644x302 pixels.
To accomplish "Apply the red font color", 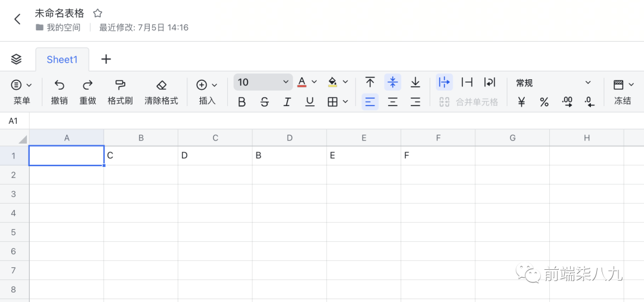I will click(x=302, y=82).
